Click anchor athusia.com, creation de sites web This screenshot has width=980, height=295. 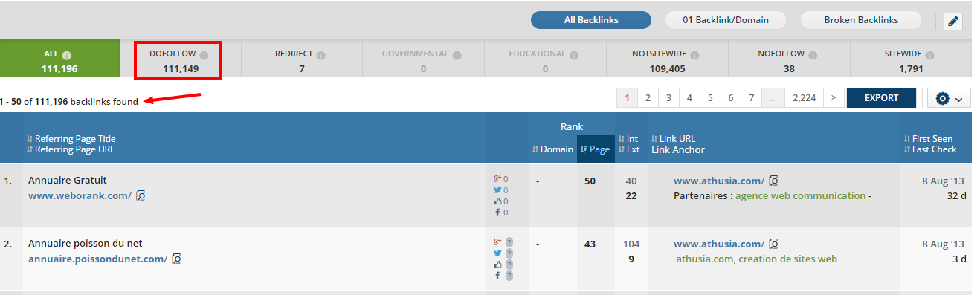[757, 259]
